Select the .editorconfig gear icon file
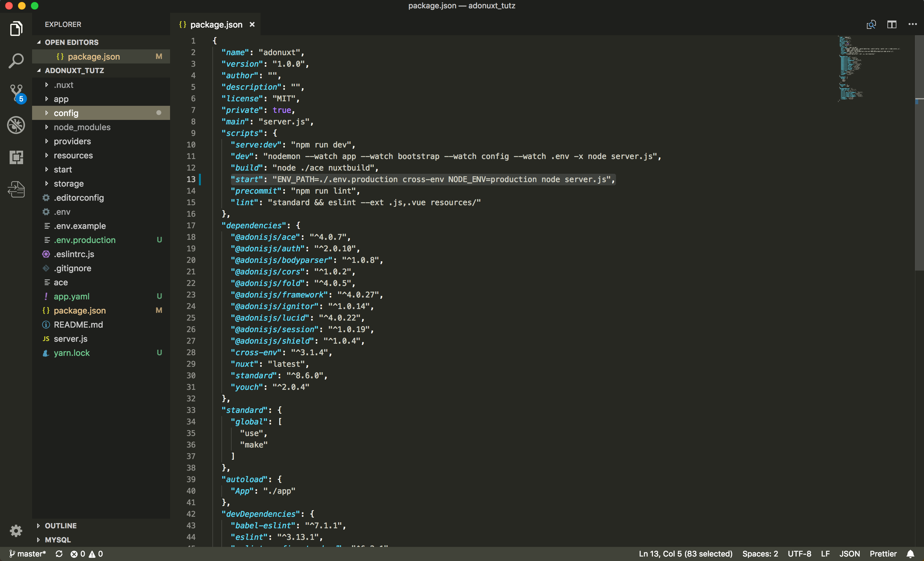This screenshot has height=561, width=924. click(100, 198)
